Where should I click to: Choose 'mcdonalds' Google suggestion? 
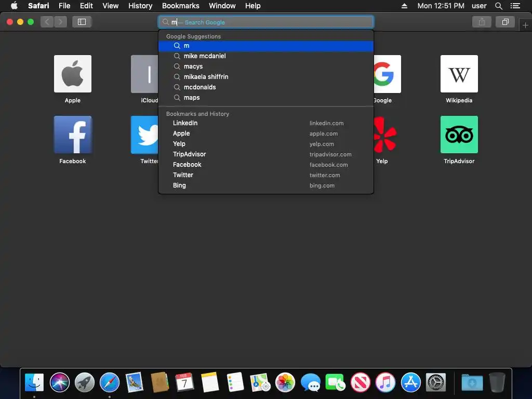[x=266, y=87]
